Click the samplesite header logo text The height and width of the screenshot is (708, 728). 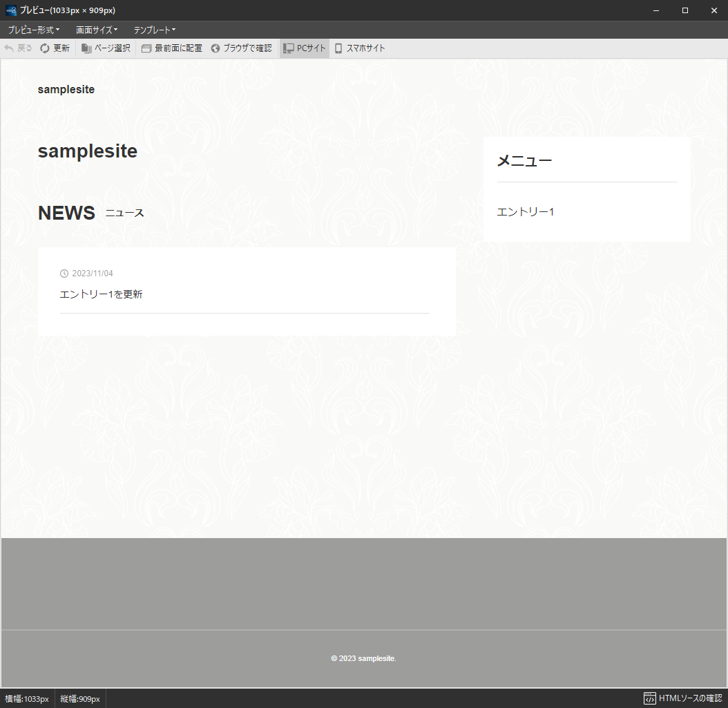pos(66,90)
